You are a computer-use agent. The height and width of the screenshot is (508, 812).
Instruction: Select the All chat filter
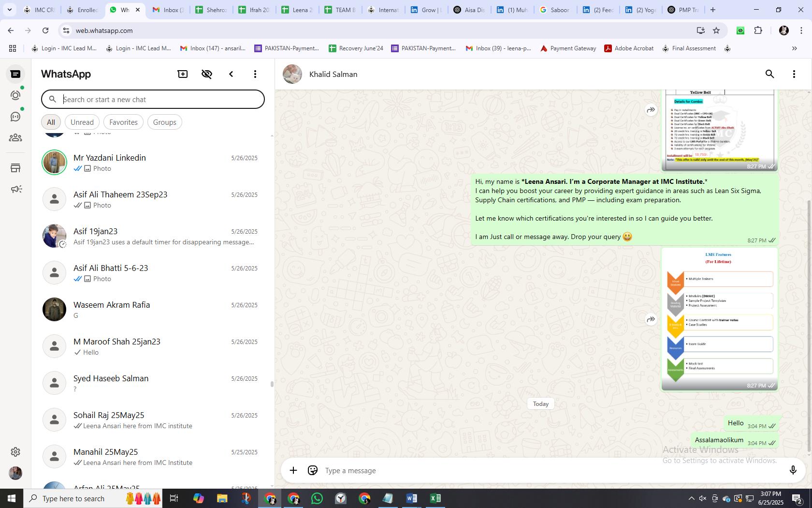pyautogui.click(x=51, y=122)
